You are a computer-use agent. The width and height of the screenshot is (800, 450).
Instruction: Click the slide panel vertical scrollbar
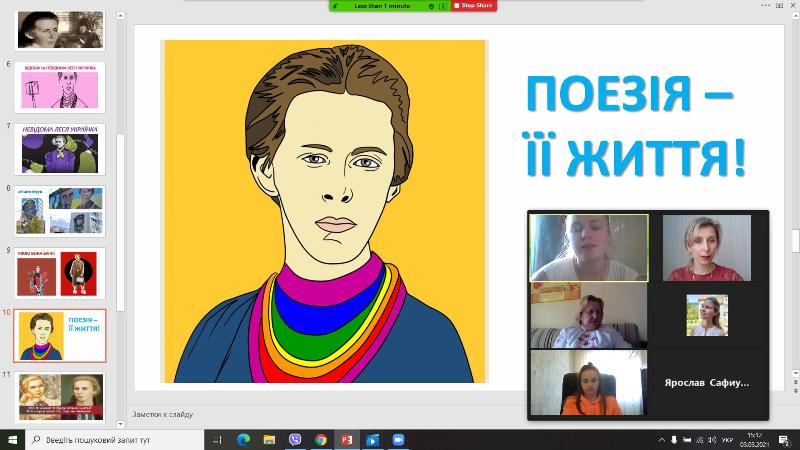[x=121, y=200]
